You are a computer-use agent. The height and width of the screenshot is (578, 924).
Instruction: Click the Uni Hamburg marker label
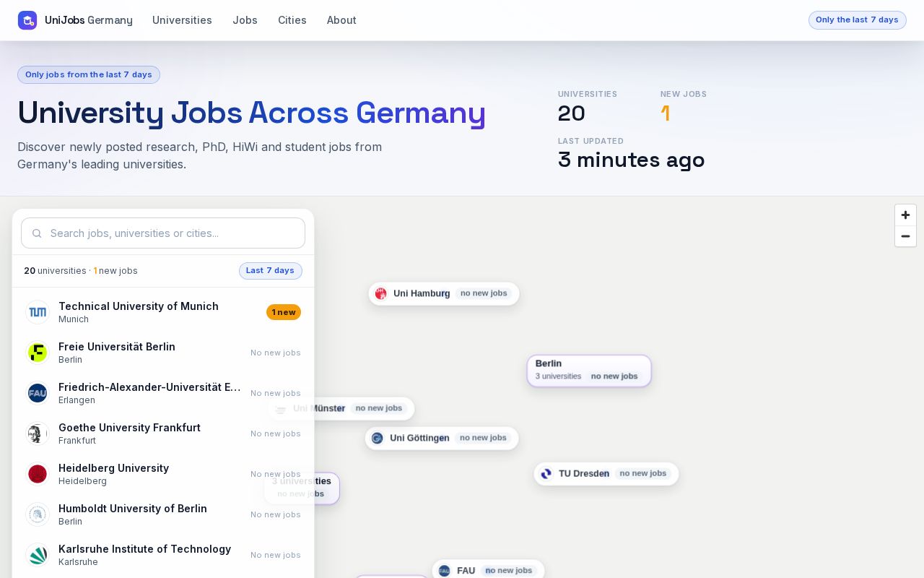point(422,293)
